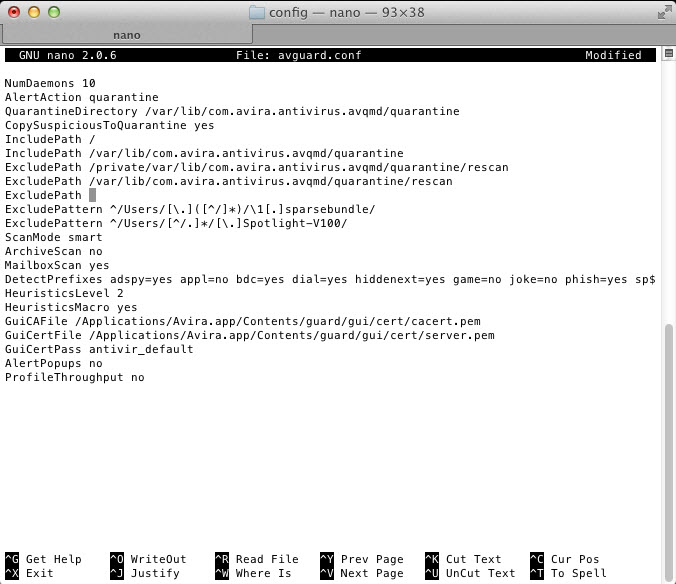Click ExcludePattern Spotlight-V100 line
Viewport: 676px width, 584px height.
(176, 223)
